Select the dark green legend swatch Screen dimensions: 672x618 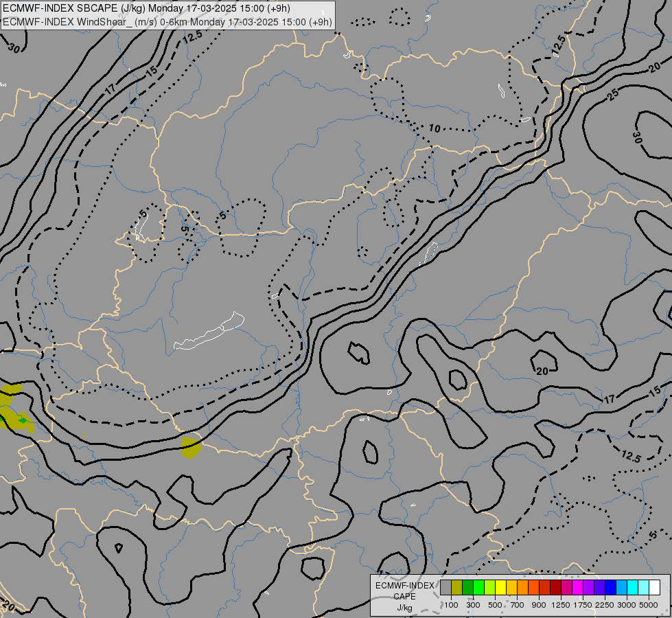point(468,588)
